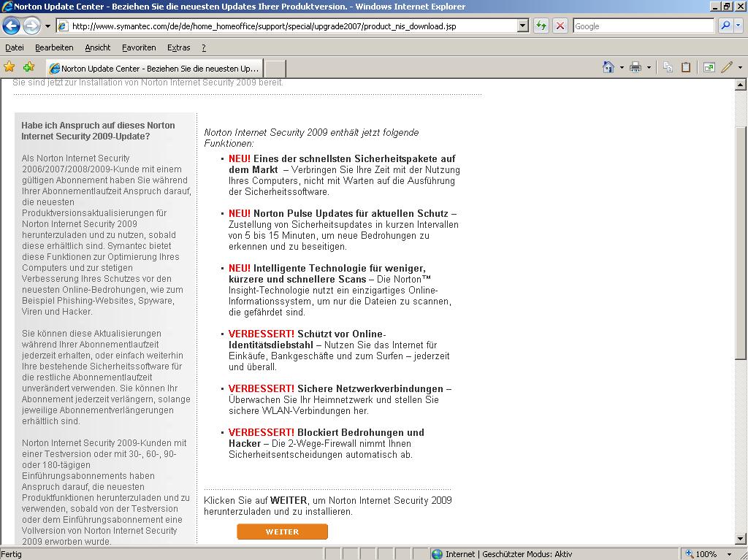Click the Home house icon

608,67
